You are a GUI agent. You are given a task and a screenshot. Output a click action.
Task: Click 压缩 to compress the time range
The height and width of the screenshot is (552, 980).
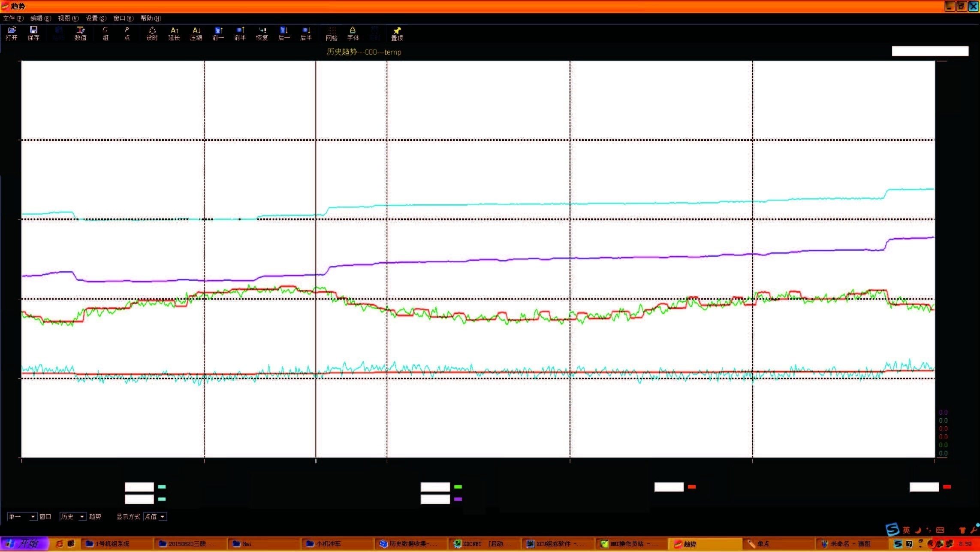(x=196, y=33)
